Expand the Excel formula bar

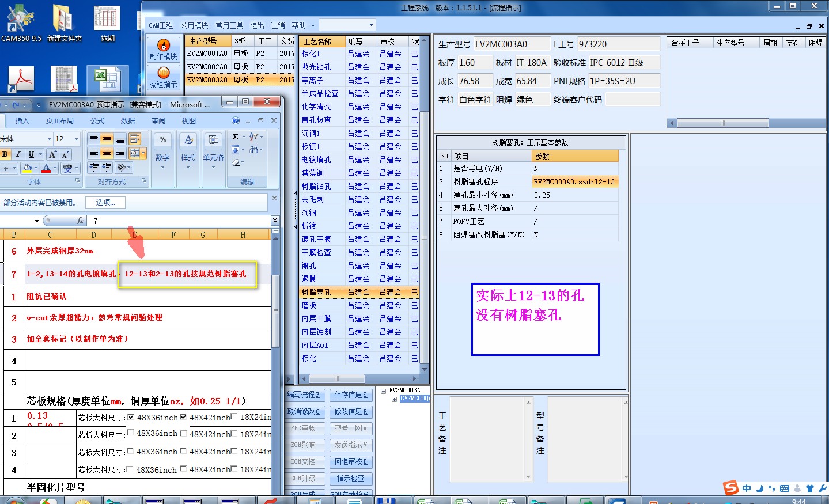coord(275,221)
